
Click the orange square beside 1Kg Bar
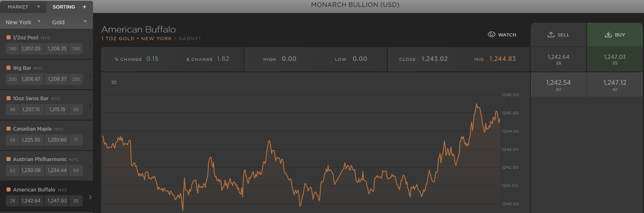9,68
